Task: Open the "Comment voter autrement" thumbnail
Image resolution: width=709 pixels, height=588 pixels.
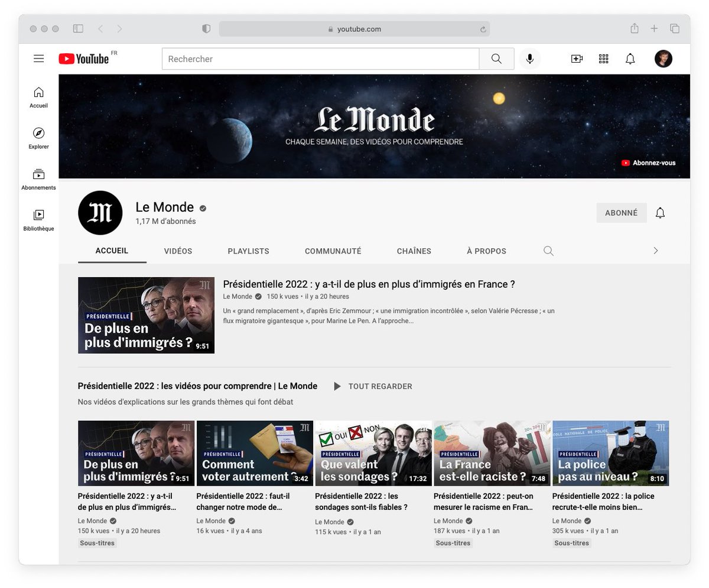Action: click(x=255, y=453)
